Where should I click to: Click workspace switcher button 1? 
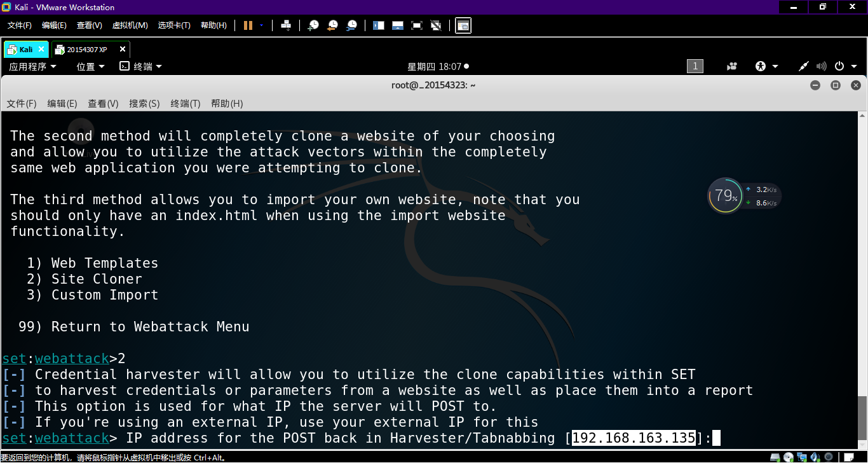pyautogui.click(x=695, y=66)
